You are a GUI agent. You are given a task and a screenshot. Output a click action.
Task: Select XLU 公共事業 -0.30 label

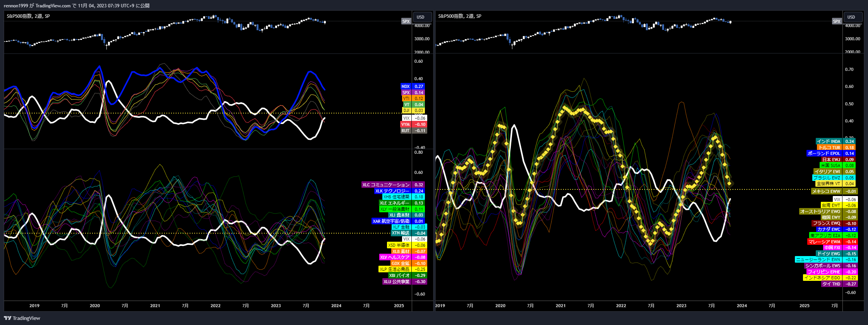pyautogui.click(x=405, y=282)
